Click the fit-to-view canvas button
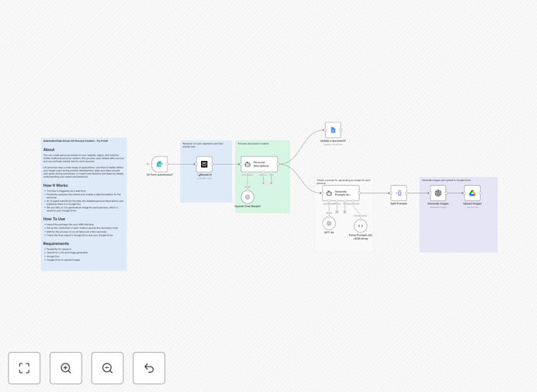 [25, 368]
